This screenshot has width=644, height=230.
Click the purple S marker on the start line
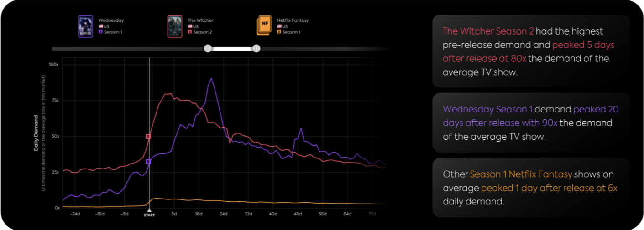pos(148,162)
